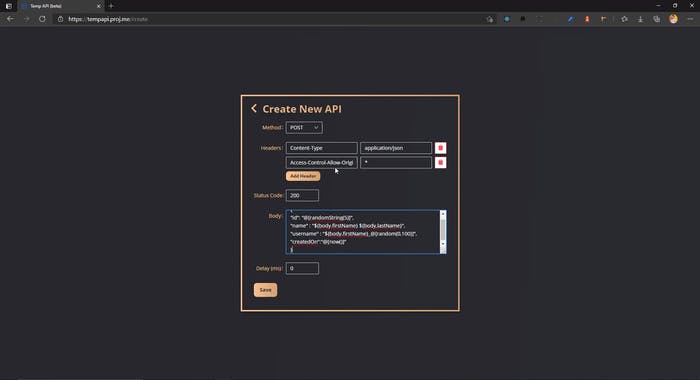
Task: Open the browser profile avatar
Action: 673,19
